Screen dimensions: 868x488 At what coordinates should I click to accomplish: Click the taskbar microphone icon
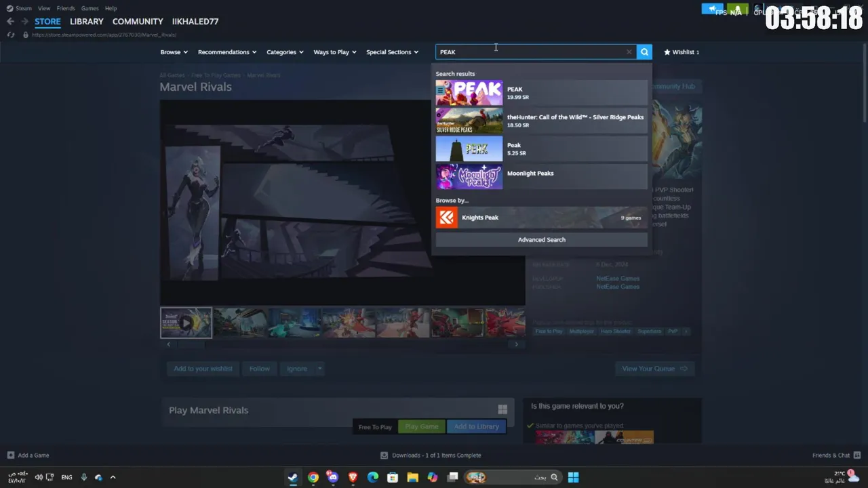coord(84,477)
